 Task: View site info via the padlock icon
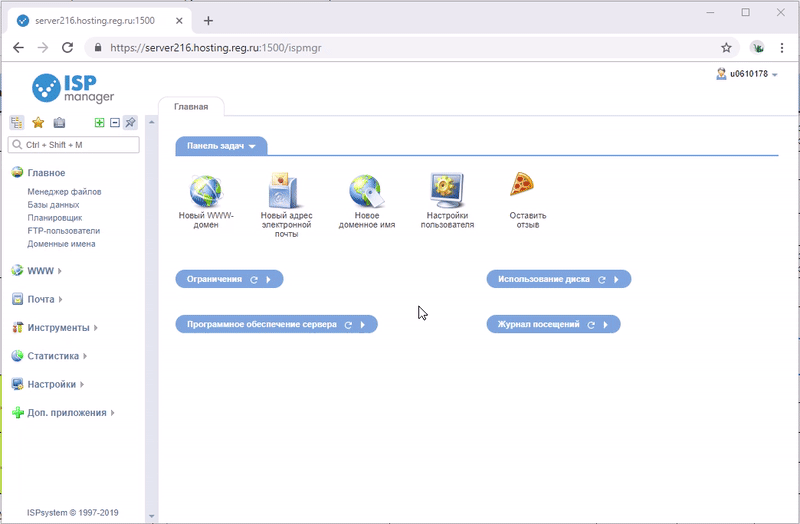coord(98,47)
